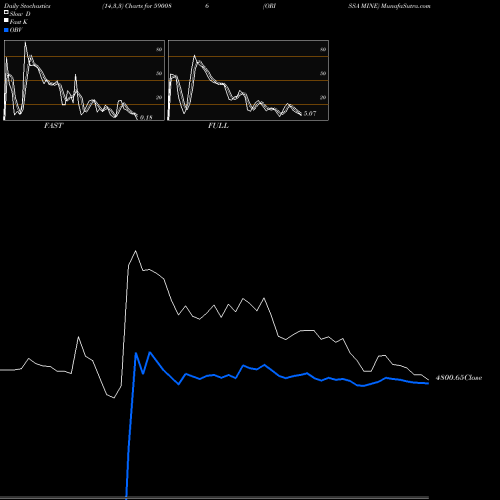Select the 'Fast K' legend label
This screenshot has width=500, height=500.
tap(19, 22)
